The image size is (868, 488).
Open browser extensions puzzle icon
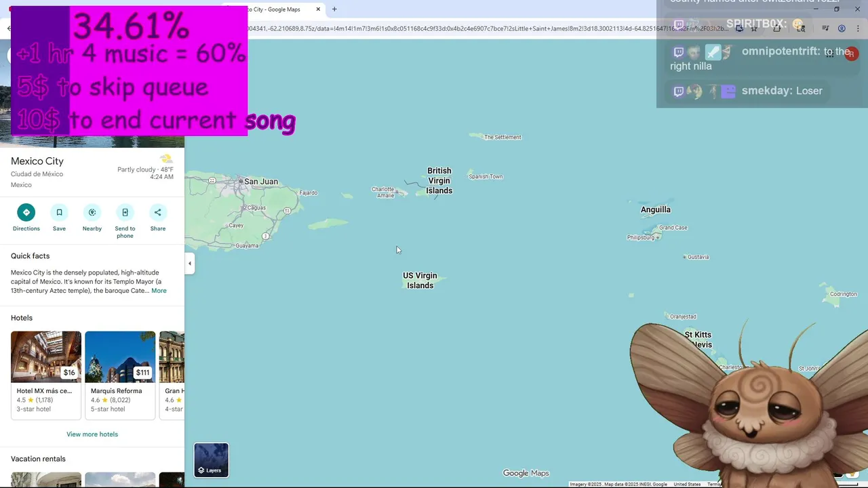point(777,28)
